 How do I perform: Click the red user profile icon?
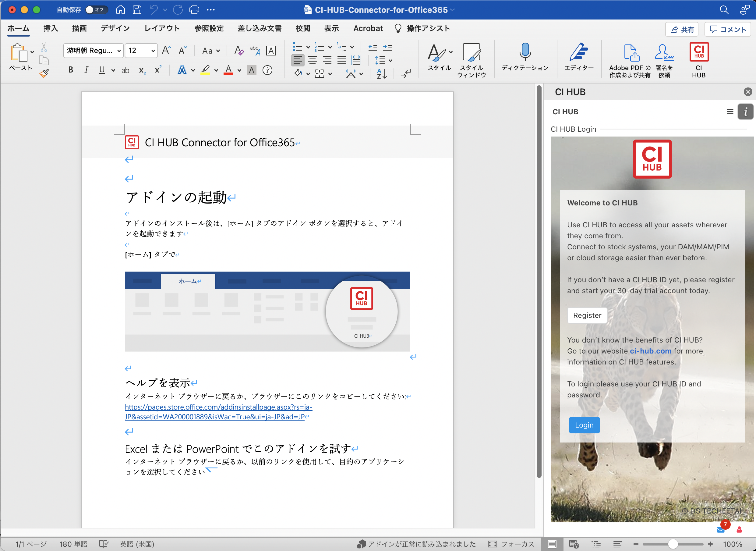[739, 530]
